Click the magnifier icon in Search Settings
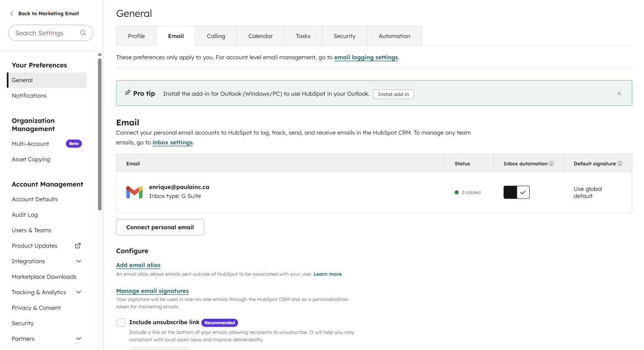Image resolution: width=644 pixels, height=350 pixels. coord(83,33)
